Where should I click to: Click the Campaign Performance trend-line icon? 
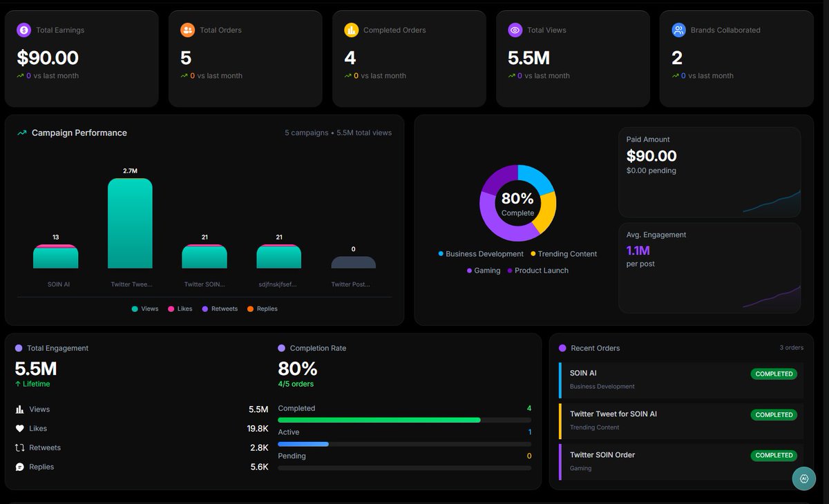[x=23, y=132]
